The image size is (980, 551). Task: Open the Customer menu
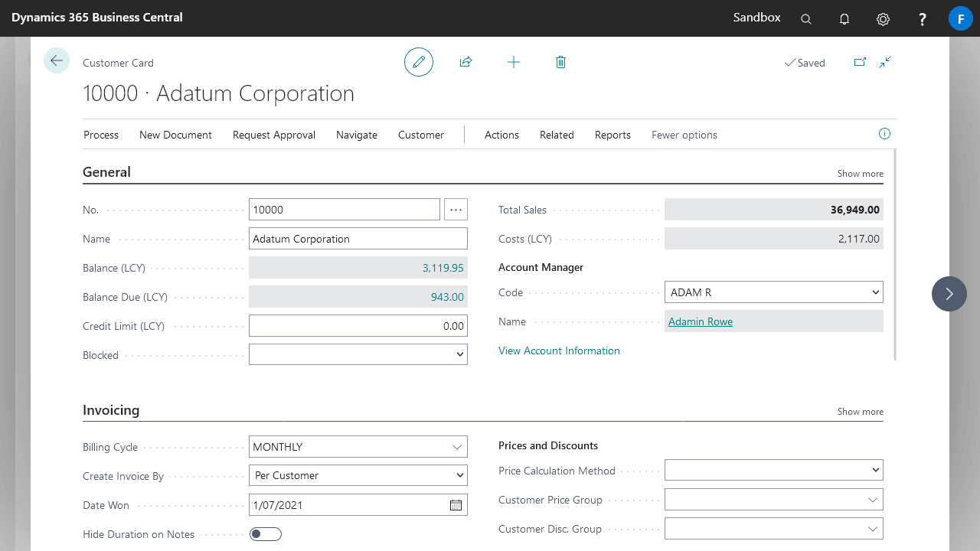tap(421, 135)
